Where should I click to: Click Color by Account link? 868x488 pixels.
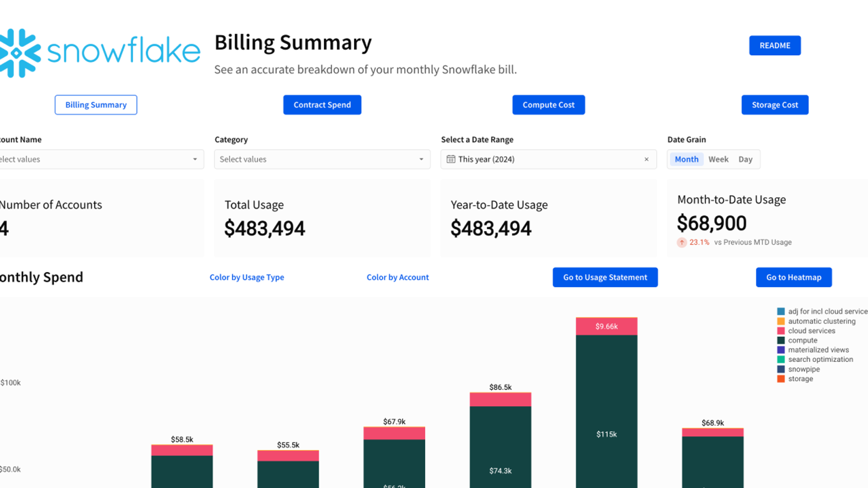tap(398, 277)
